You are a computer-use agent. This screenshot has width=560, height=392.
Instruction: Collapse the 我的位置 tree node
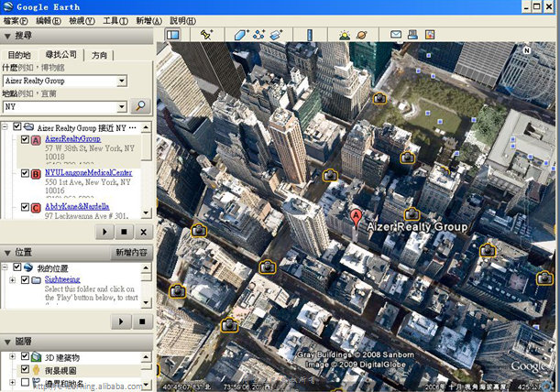(5, 267)
